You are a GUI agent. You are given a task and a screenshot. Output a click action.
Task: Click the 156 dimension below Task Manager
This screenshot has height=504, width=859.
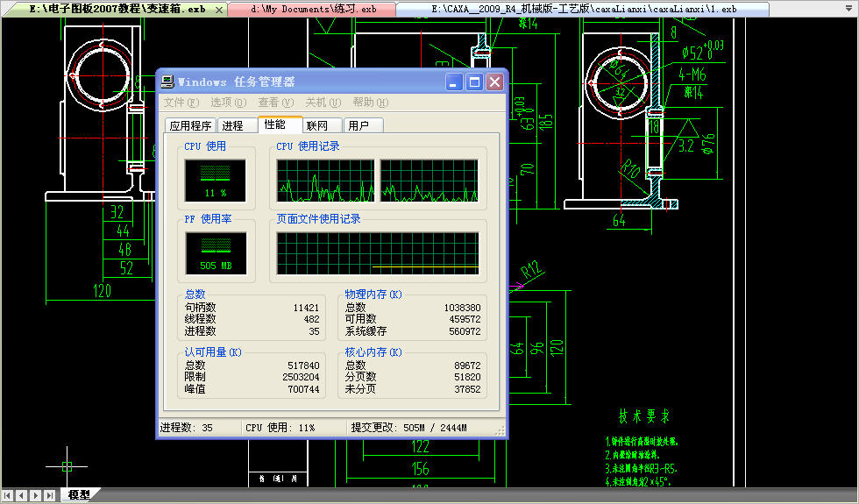pyautogui.click(x=420, y=469)
